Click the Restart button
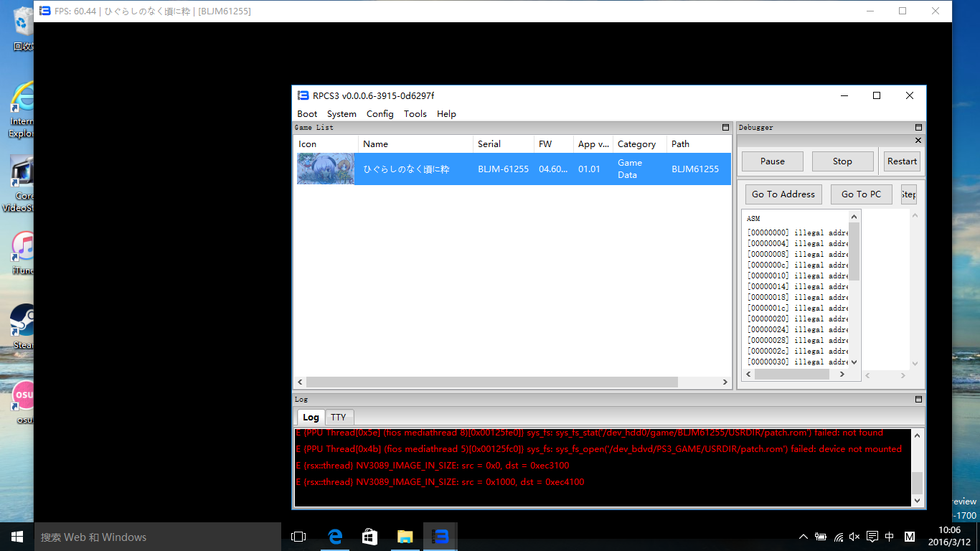Screen dimensions: 980x551 (x=902, y=161)
